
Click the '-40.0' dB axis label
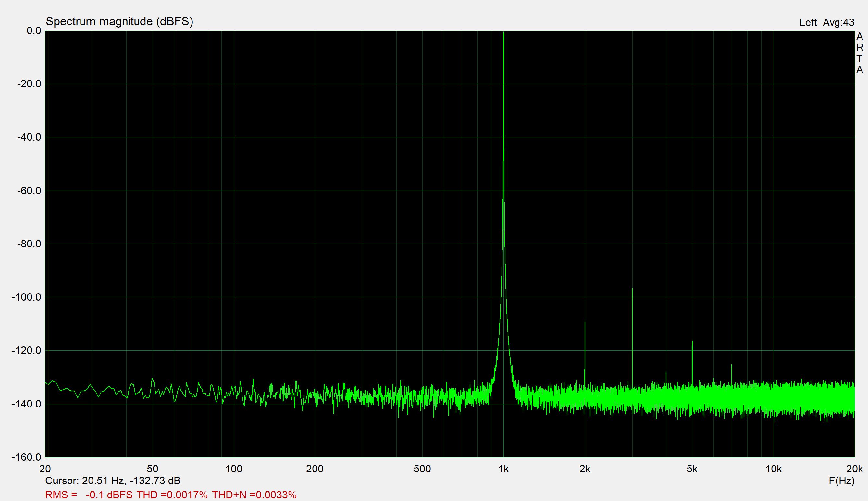[29, 137]
